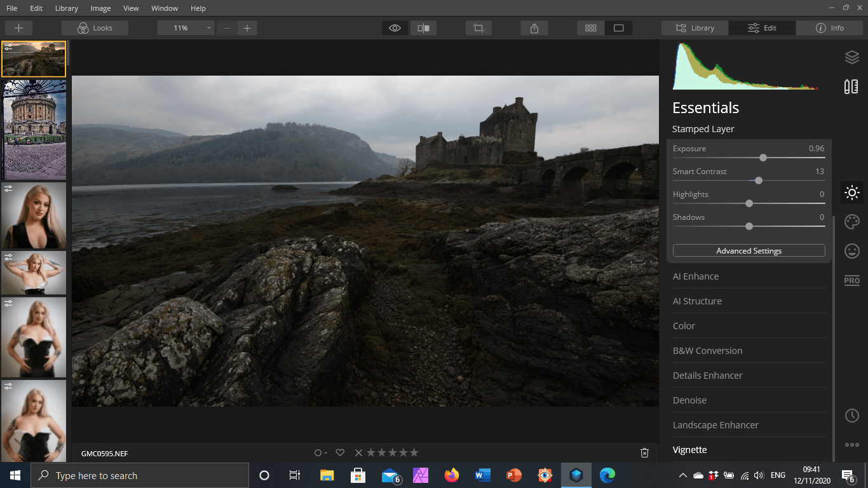Switch to the Library tab
868x488 pixels.
tap(695, 27)
